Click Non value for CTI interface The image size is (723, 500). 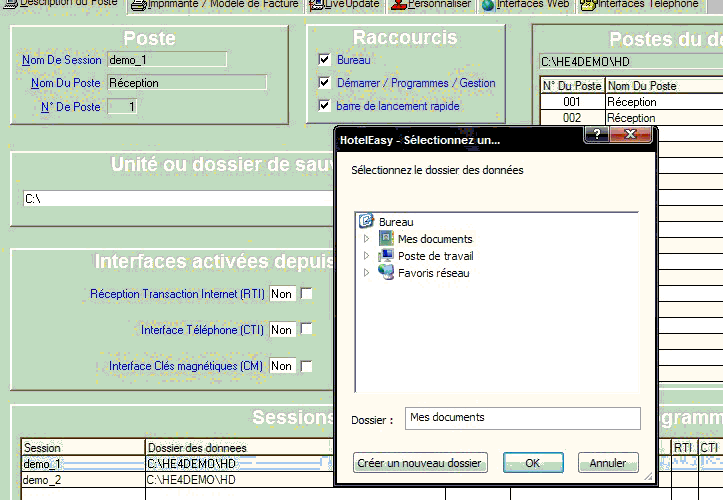pos(282,330)
